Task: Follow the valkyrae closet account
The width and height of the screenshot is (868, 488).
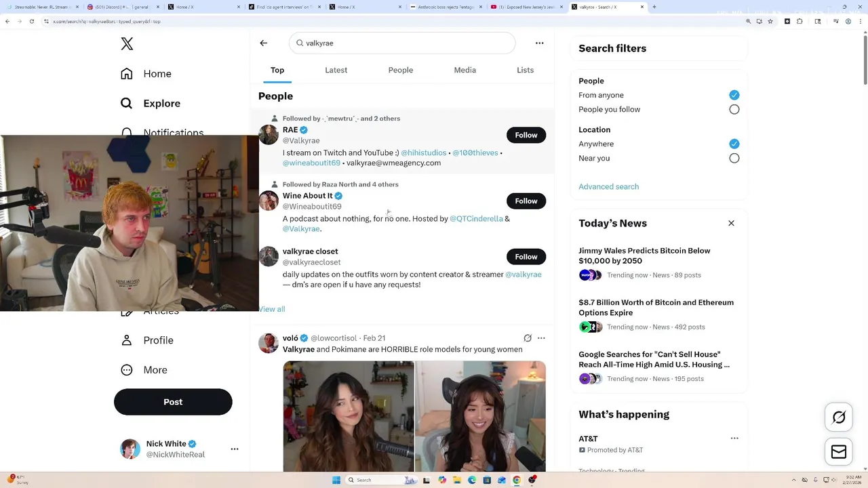Action: 526,256
